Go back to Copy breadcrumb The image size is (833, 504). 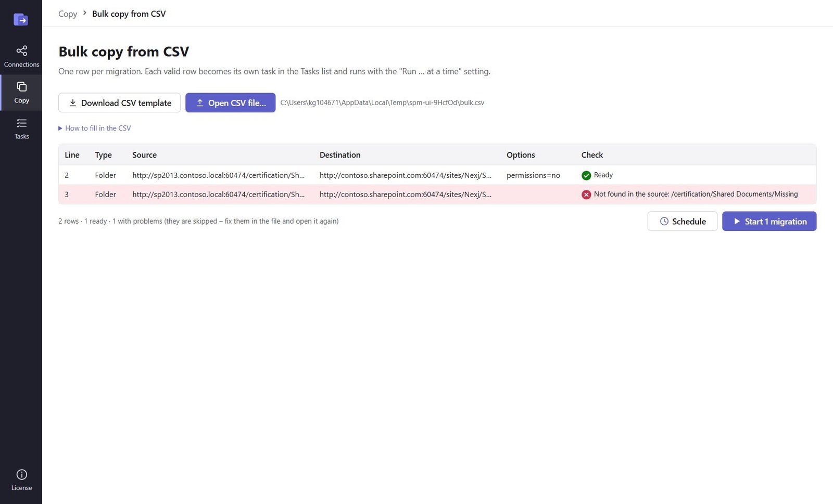[68, 14]
